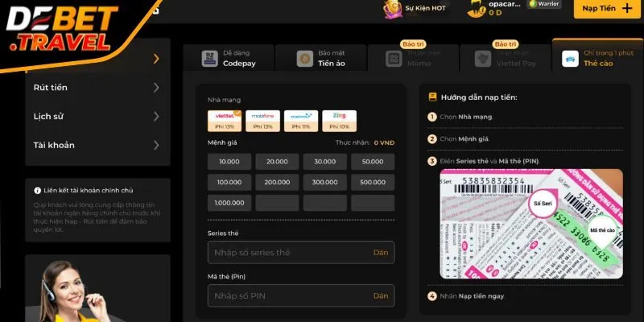Click the Thẻ cào card icon

pyautogui.click(x=570, y=58)
